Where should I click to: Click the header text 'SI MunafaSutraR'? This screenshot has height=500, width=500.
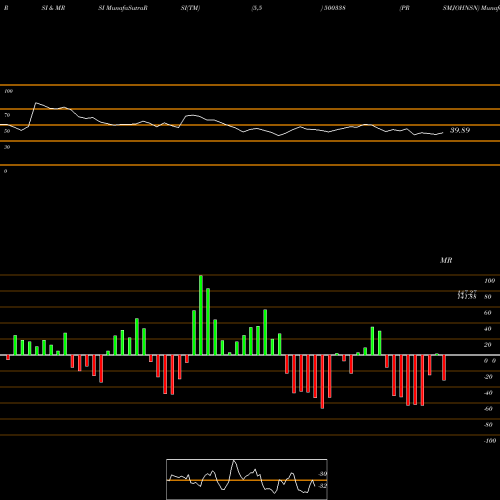pos(123,8)
